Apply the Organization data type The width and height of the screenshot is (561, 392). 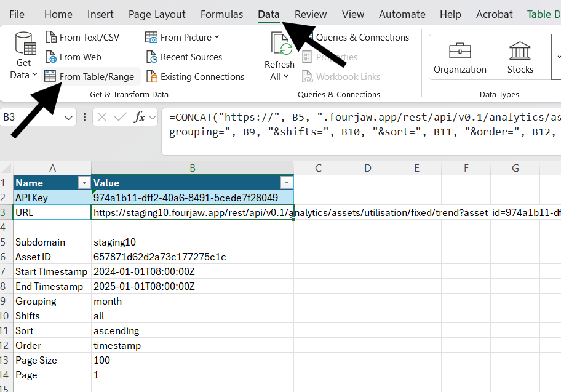tap(460, 57)
